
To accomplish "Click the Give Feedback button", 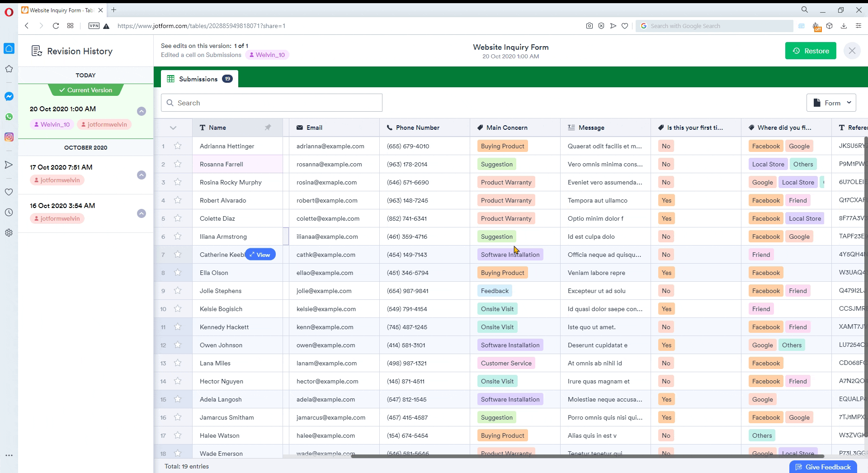I will pyautogui.click(x=822, y=467).
